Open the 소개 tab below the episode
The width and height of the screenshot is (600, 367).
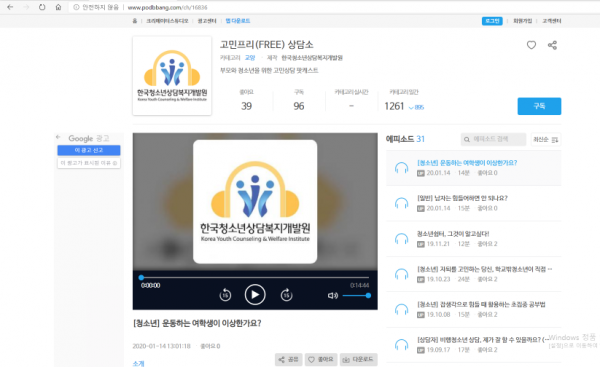(x=139, y=363)
